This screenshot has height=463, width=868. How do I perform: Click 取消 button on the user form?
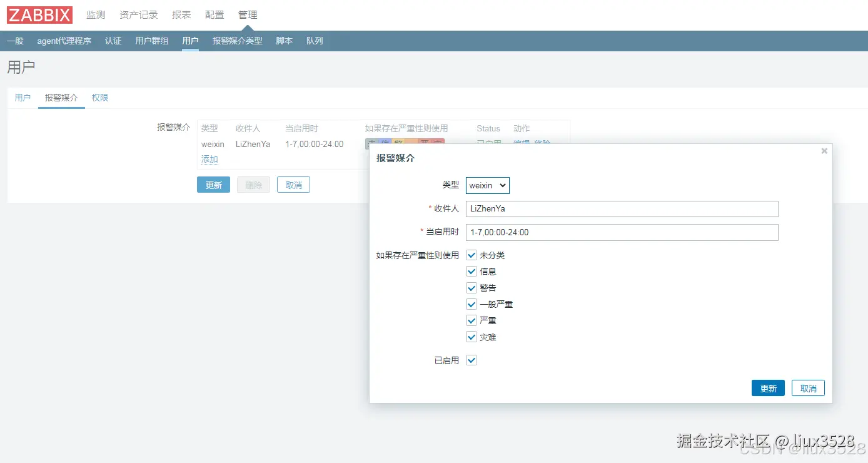293,185
